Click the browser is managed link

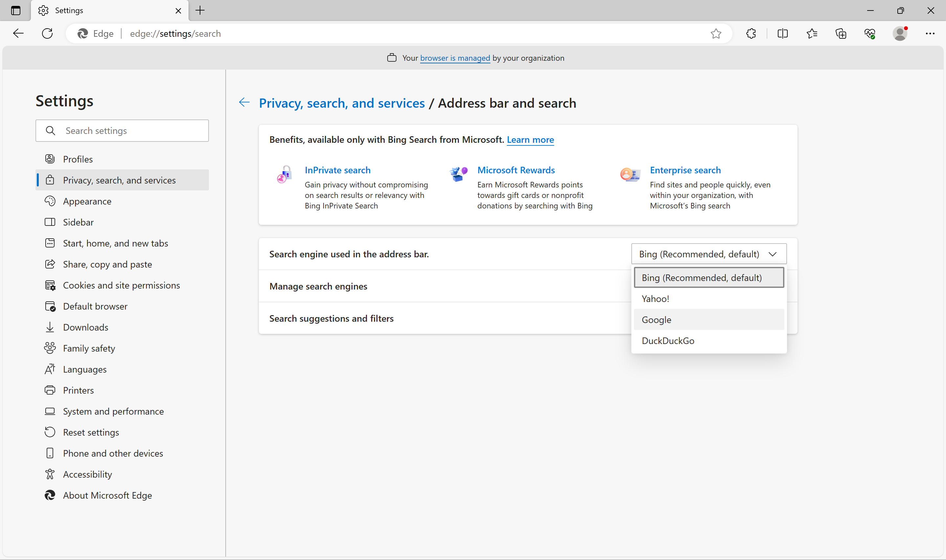tap(455, 58)
